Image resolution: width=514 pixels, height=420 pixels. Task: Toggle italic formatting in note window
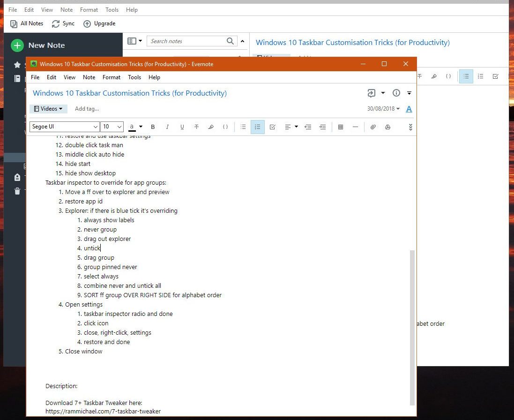[168, 127]
